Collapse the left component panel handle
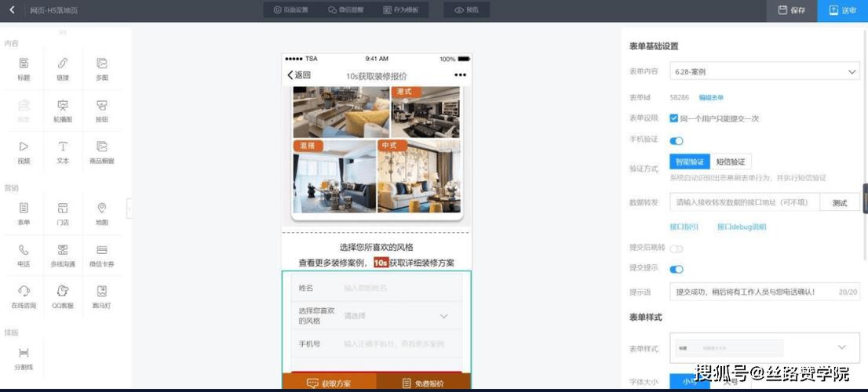Viewport: 868px width, 392px height. click(x=129, y=209)
